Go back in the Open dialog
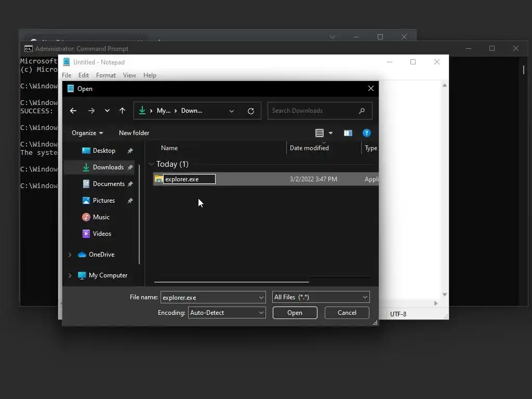532x399 pixels. coord(73,111)
